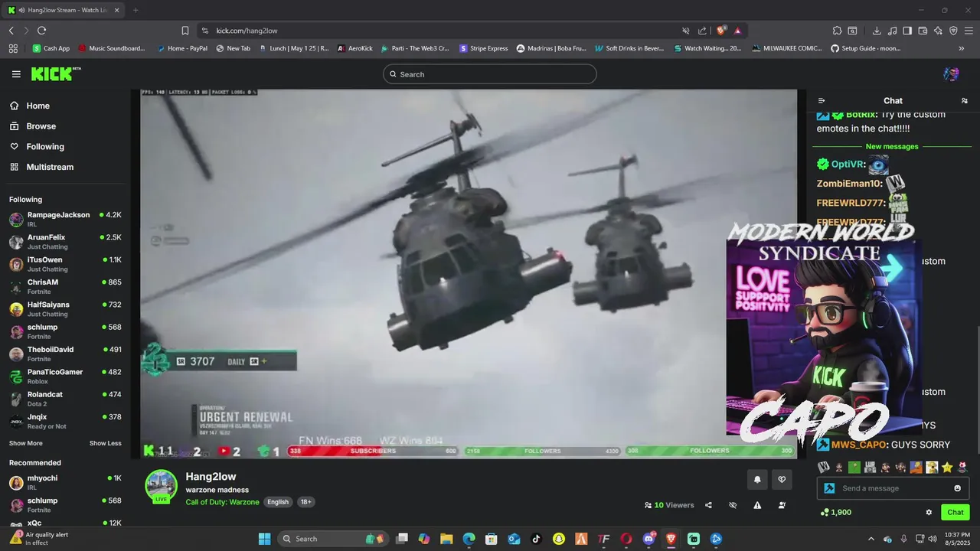This screenshot has width=980, height=551.
Task: Select the English language tag
Action: point(278,502)
